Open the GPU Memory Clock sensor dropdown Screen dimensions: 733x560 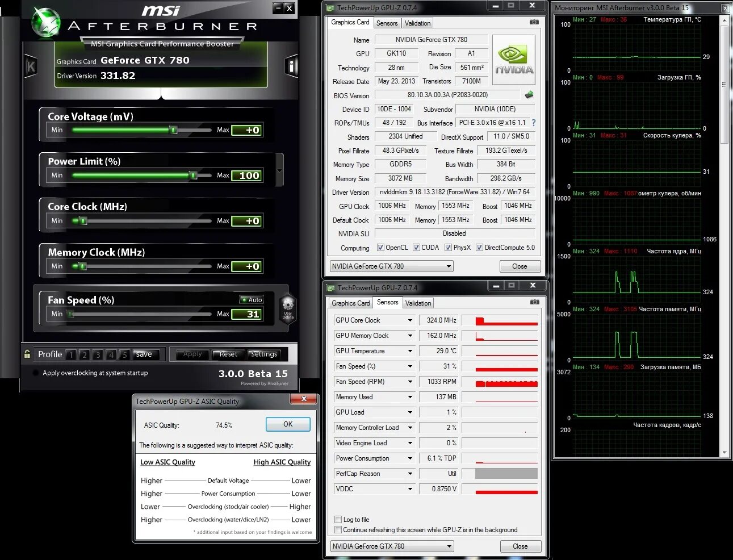[410, 336]
